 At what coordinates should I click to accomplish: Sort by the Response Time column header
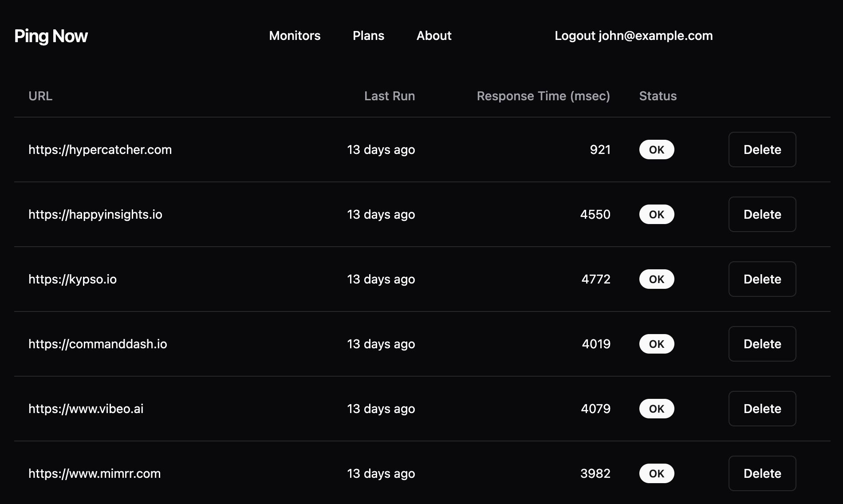tap(544, 96)
